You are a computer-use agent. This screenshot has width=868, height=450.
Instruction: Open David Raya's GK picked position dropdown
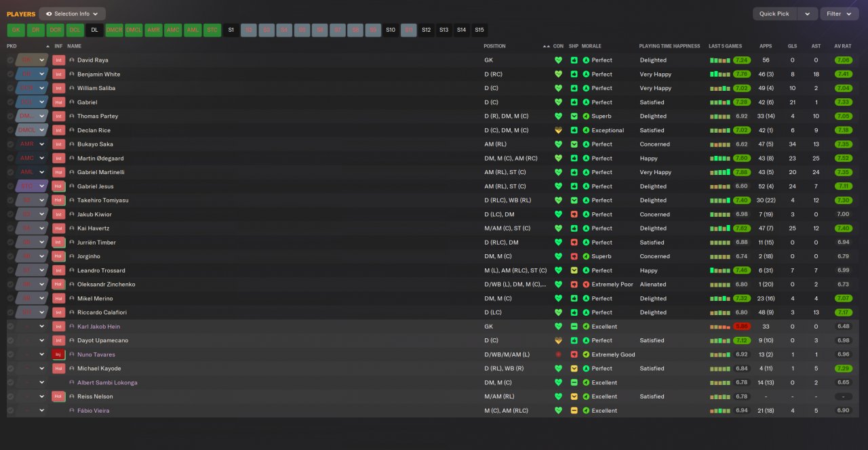click(41, 60)
